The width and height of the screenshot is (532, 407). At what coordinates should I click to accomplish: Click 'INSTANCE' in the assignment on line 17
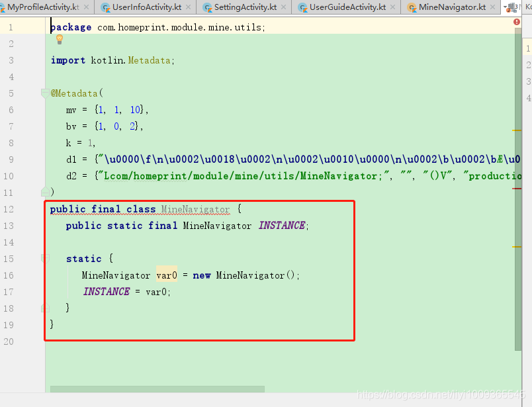pyautogui.click(x=107, y=292)
